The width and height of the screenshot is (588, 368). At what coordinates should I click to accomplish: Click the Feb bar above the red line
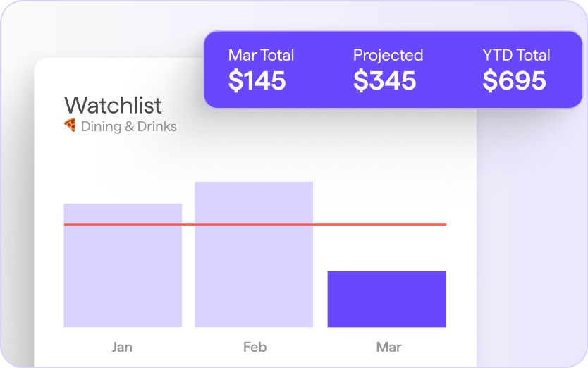[254, 202]
